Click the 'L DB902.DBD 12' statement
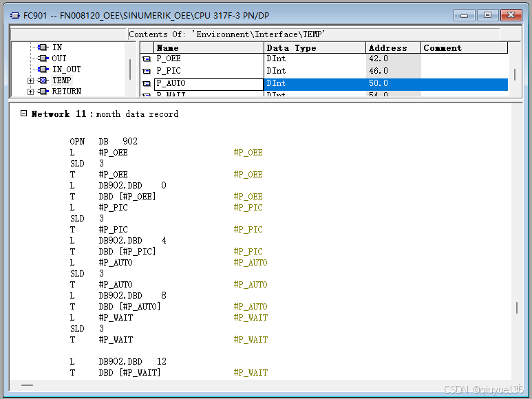The width and height of the screenshot is (532, 399). pyautogui.click(x=118, y=362)
